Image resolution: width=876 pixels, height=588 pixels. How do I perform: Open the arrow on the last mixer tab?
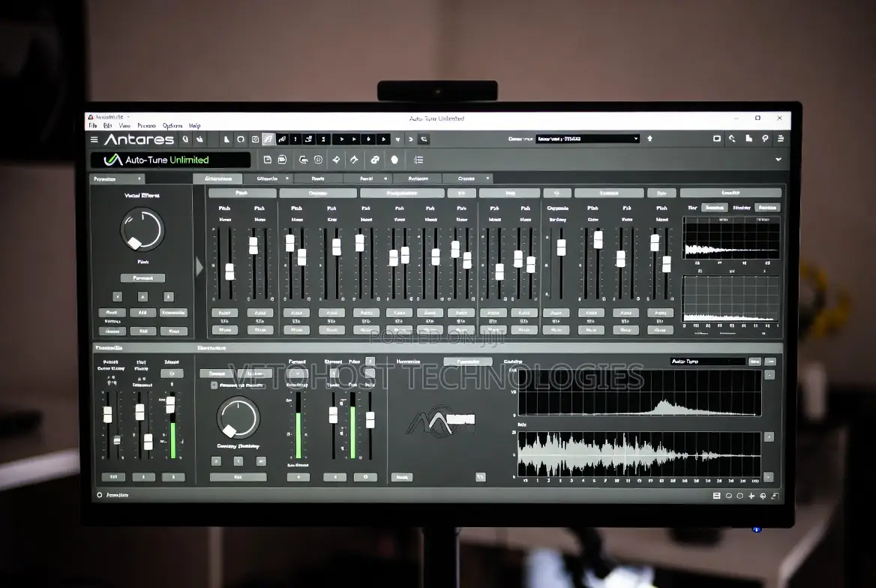pos(487,178)
